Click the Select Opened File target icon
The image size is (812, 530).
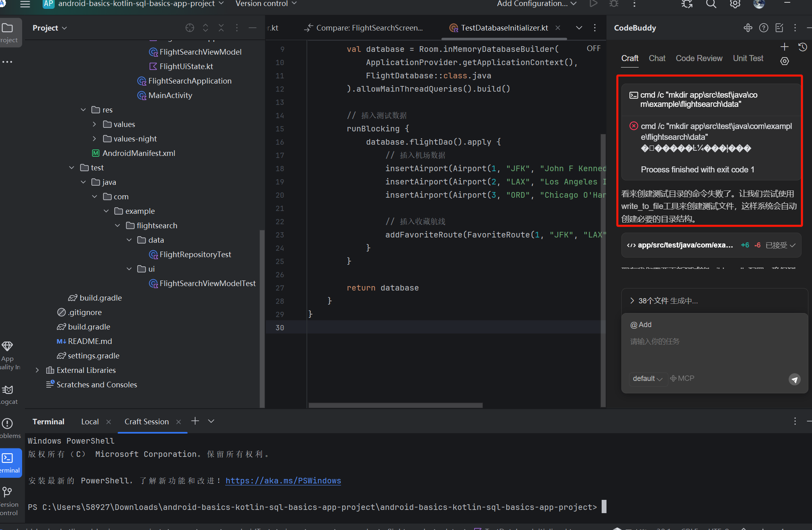point(190,28)
